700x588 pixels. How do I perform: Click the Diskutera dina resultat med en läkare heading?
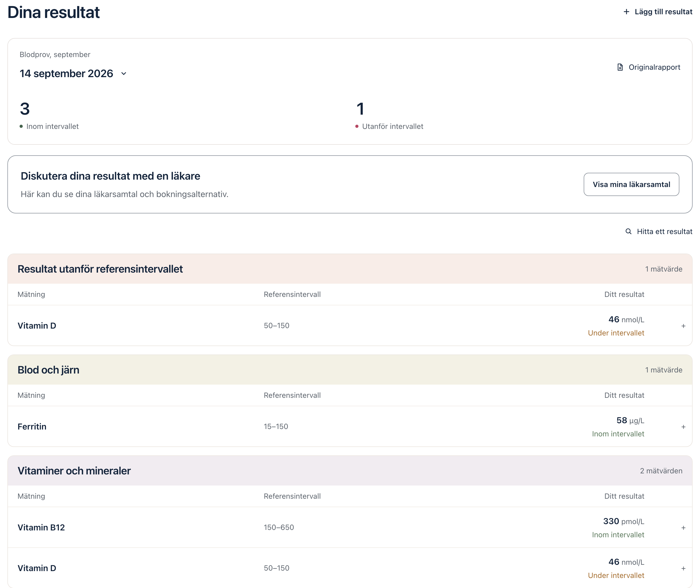click(x=110, y=176)
